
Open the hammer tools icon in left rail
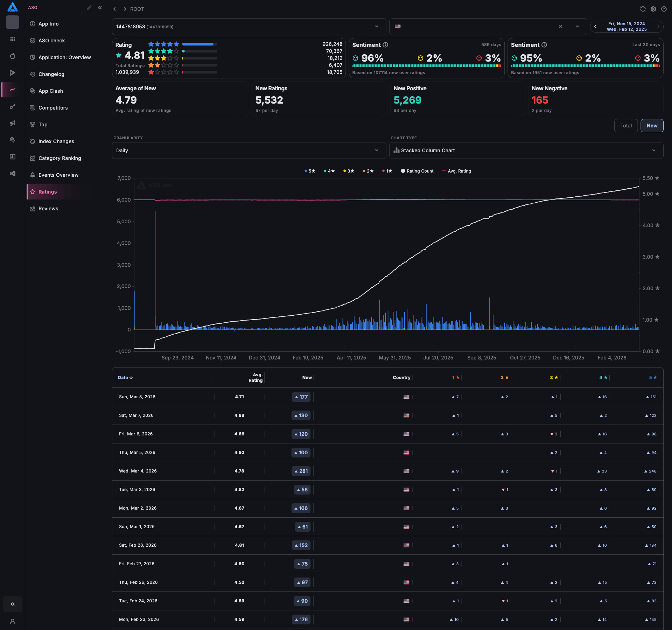pyautogui.click(x=13, y=140)
